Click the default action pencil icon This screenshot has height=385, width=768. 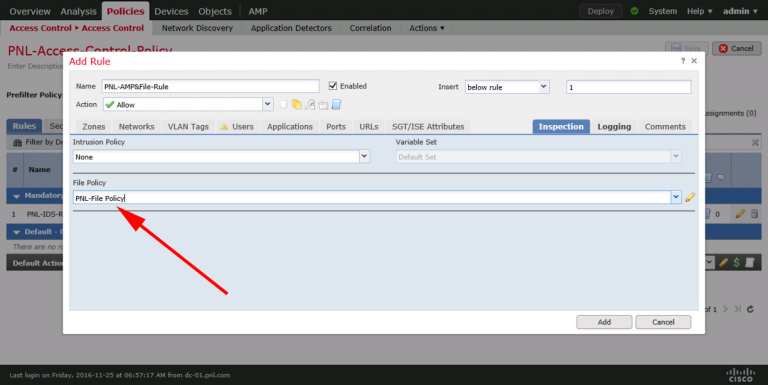click(x=723, y=263)
